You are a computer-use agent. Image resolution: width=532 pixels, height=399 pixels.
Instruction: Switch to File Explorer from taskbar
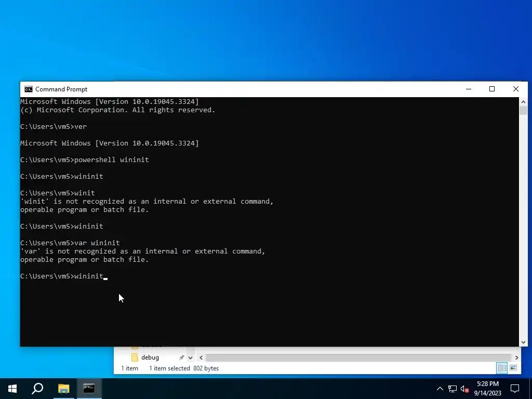click(x=63, y=388)
